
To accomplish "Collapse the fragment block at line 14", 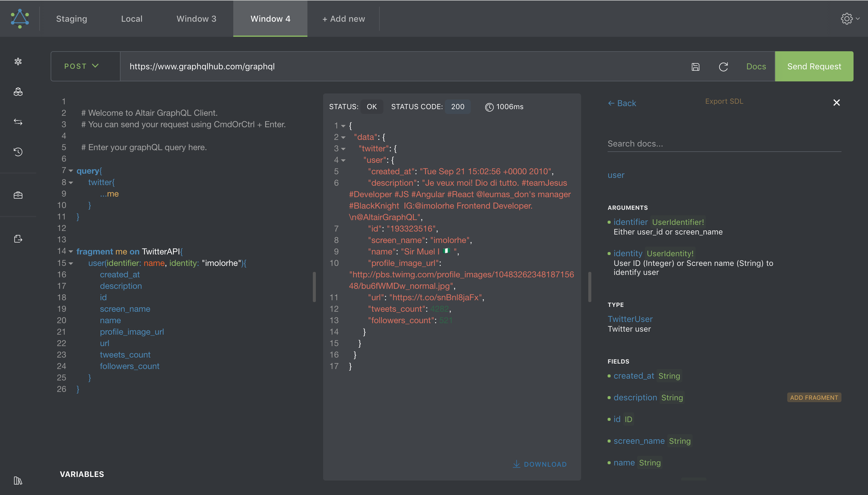I will click(x=71, y=252).
